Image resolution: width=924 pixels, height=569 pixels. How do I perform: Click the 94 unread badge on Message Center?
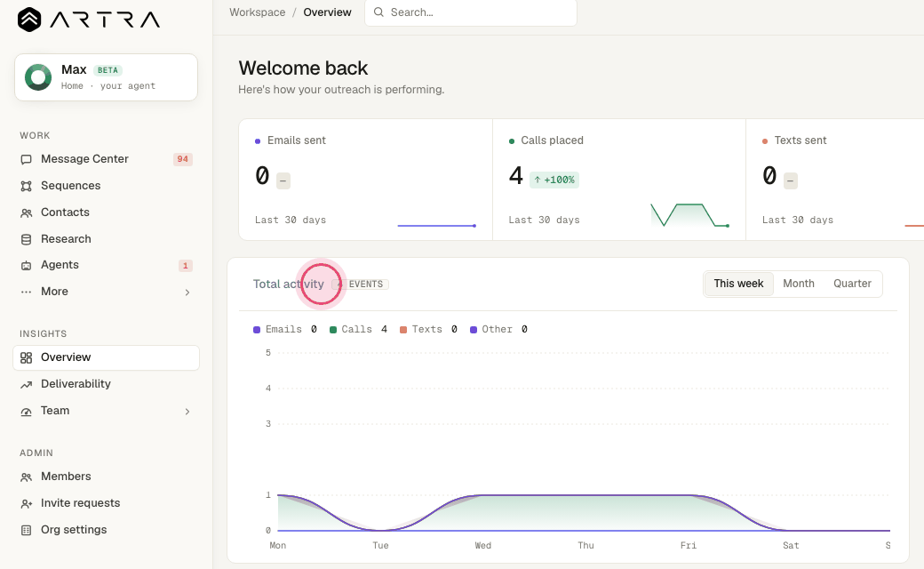click(183, 159)
